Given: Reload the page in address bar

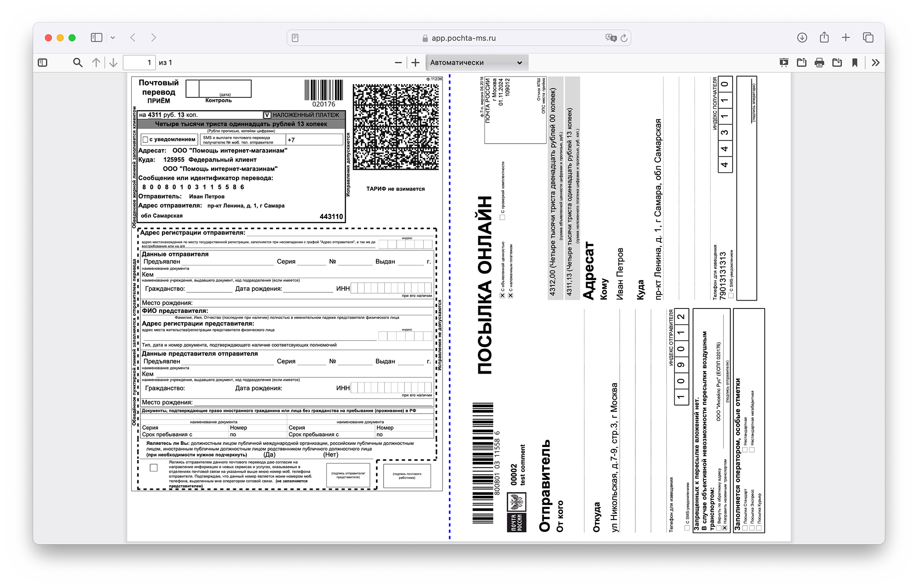Looking at the screenshot, I should pos(624,38).
